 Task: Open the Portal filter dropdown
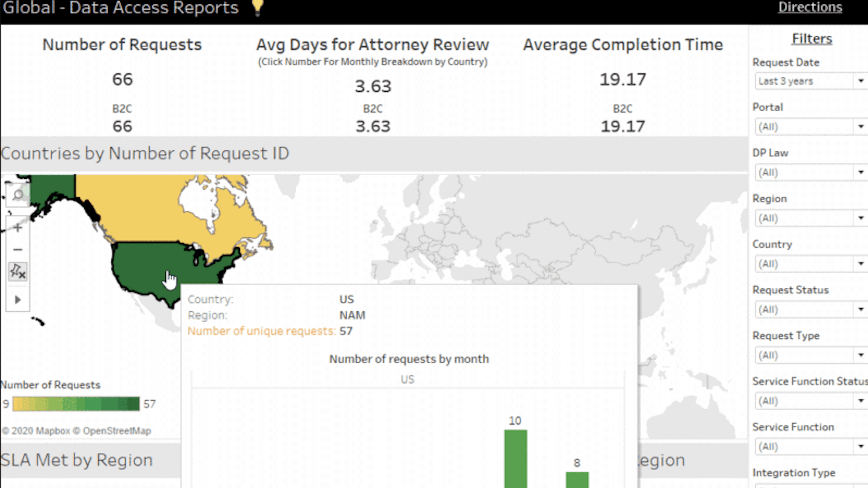click(x=861, y=127)
